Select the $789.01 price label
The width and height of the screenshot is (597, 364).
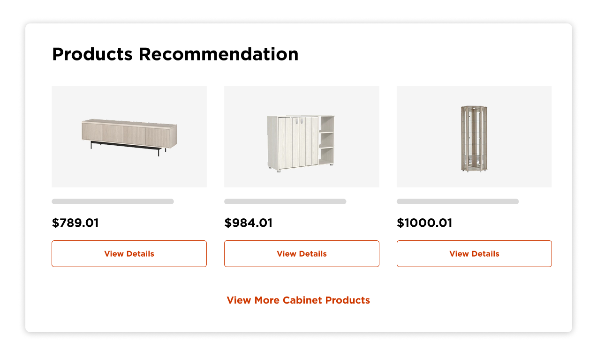[76, 223]
